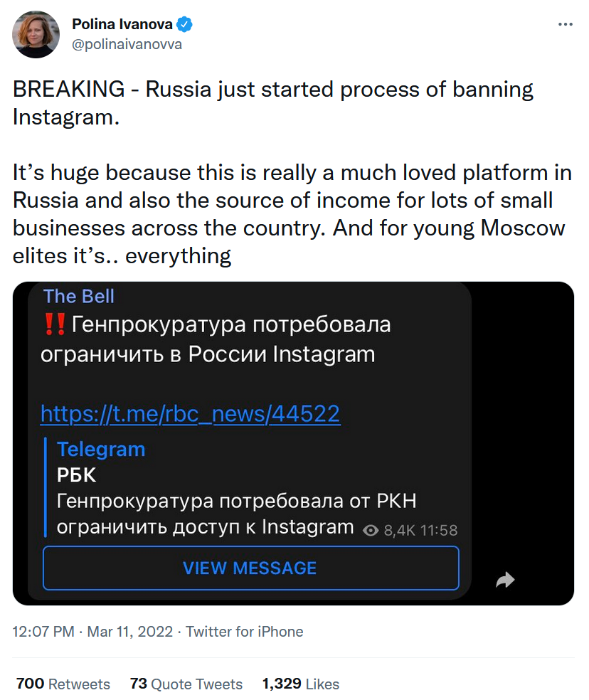Open the @polinaivanovva handle
This screenshot has width=589, height=700.
pyautogui.click(x=127, y=44)
